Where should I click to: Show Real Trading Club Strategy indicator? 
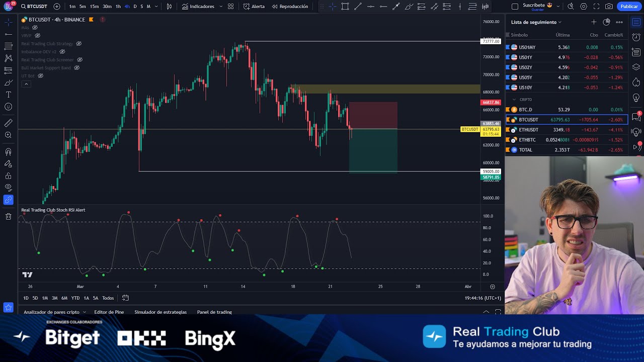[x=78, y=44]
